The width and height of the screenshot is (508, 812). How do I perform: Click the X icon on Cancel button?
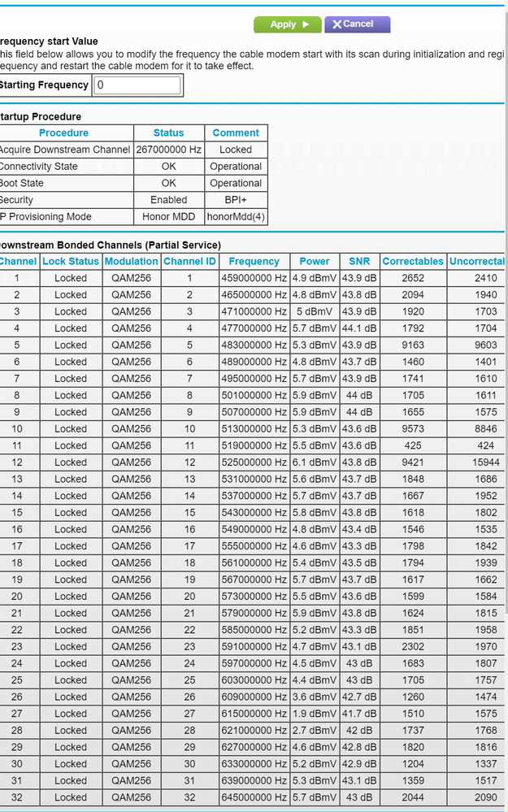[x=336, y=24]
